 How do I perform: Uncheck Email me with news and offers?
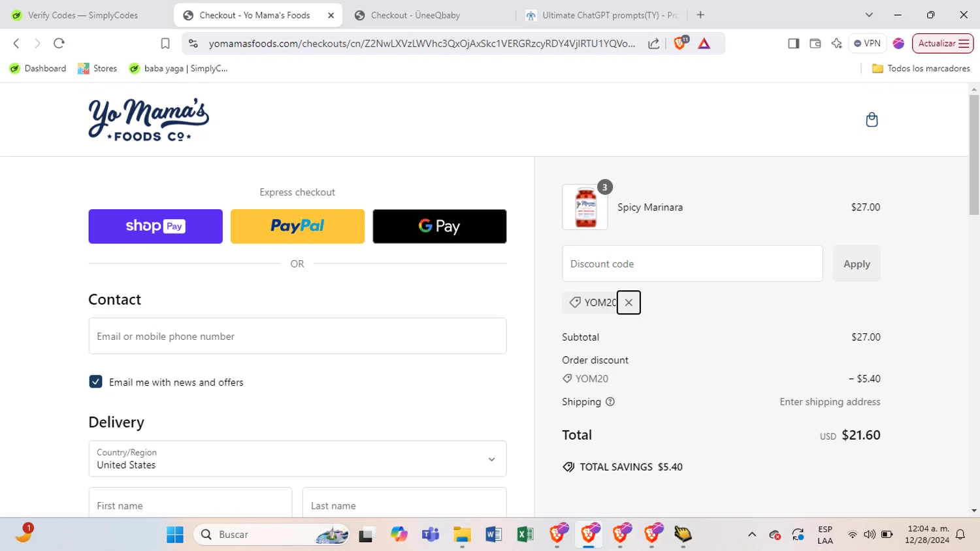[x=95, y=382]
